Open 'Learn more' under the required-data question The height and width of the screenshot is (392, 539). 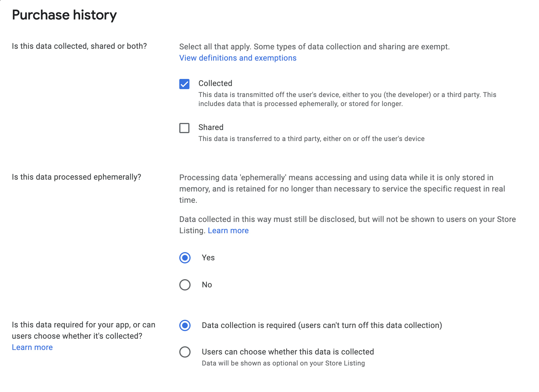tap(32, 347)
